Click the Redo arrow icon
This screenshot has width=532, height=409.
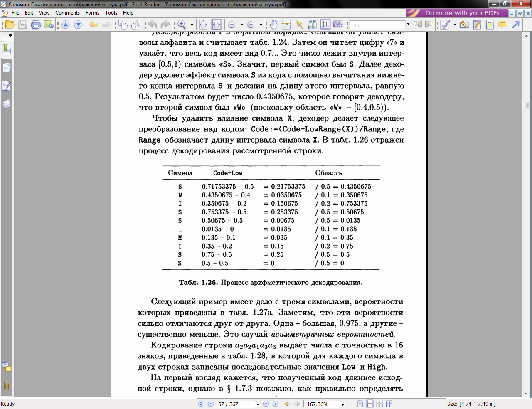[165, 25]
